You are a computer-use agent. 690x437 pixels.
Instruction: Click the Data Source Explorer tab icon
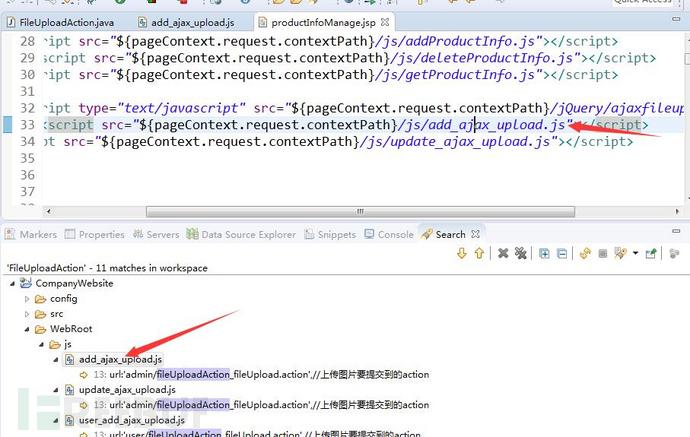[x=192, y=234]
